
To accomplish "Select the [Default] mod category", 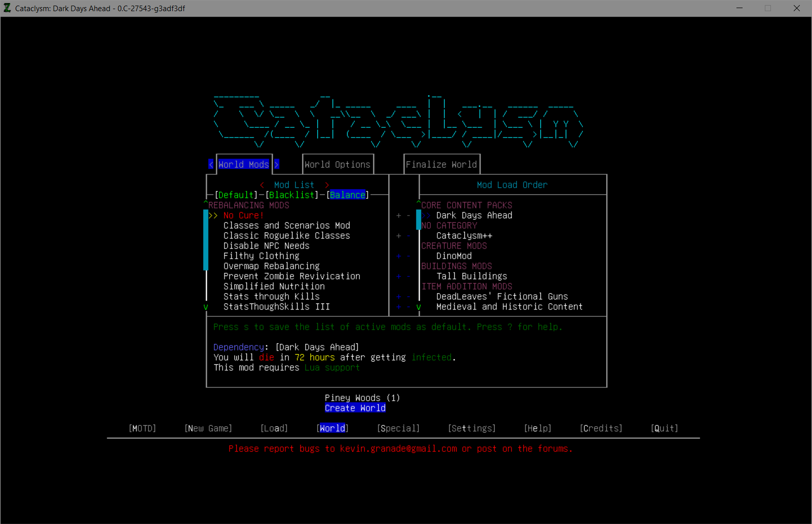I will pos(236,195).
